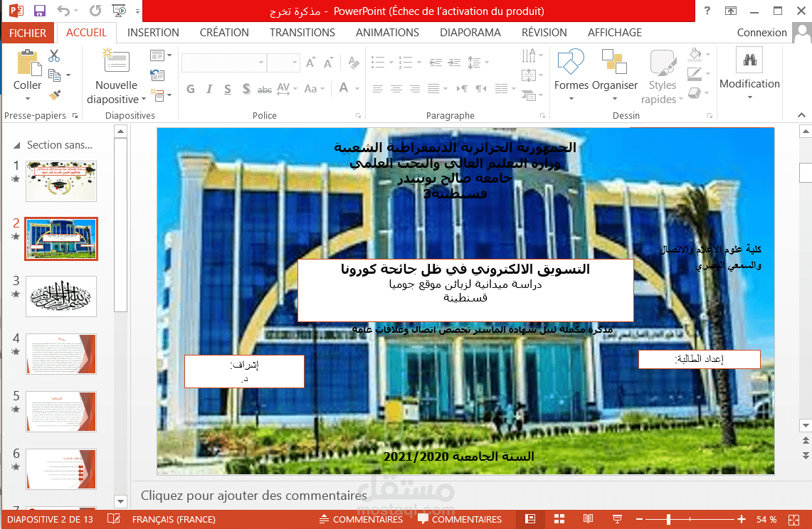Open Formes shapes gallery
The height and width of the screenshot is (529, 812).
(x=571, y=75)
